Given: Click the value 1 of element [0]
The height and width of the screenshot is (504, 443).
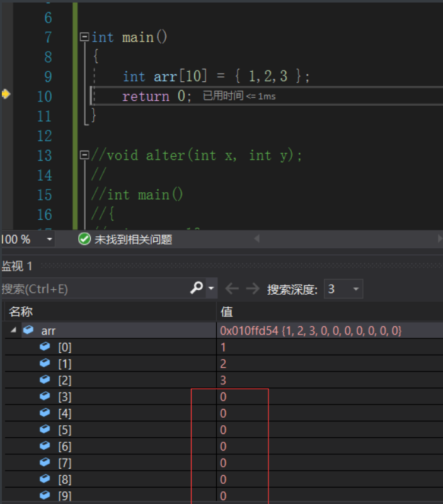Looking at the screenshot, I should point(223,347).
